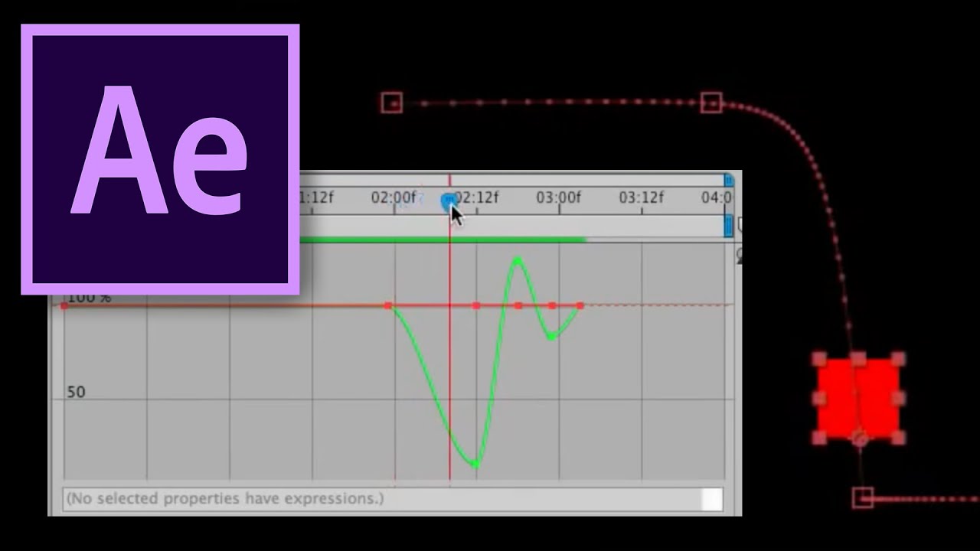Select the red keyframe above the small green dip
980x551 pixels.
pyautogui.click(x=552, y=306)
